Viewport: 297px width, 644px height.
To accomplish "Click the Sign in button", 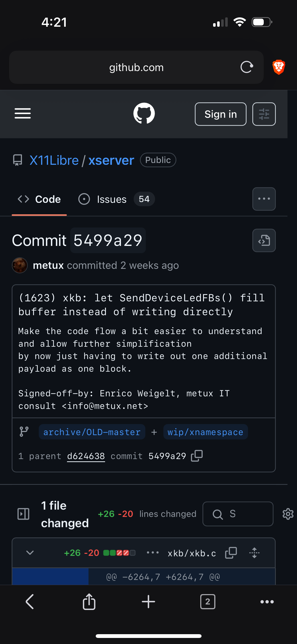I will click(221, 114).
